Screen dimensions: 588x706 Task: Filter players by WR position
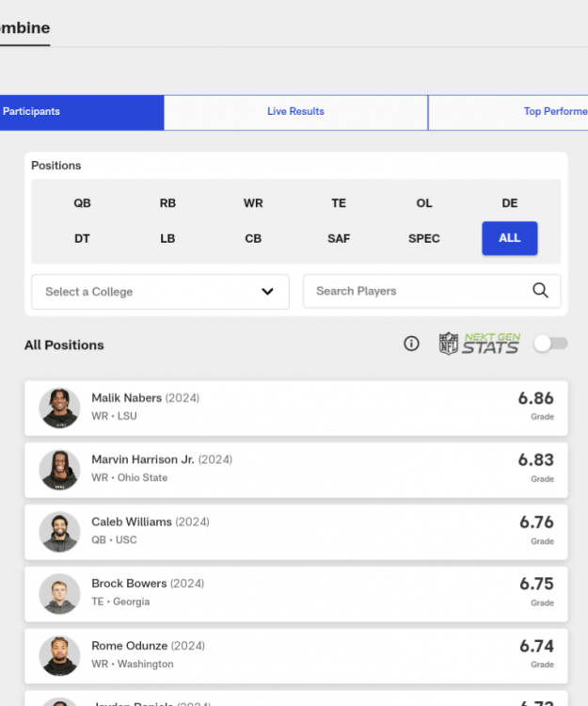point(253,203)
